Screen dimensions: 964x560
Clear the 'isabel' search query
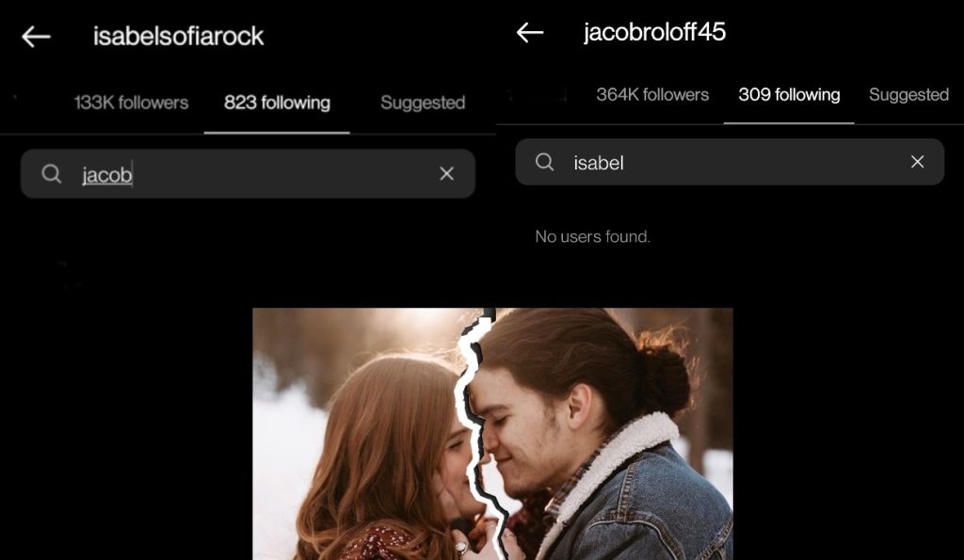[917, 162]
